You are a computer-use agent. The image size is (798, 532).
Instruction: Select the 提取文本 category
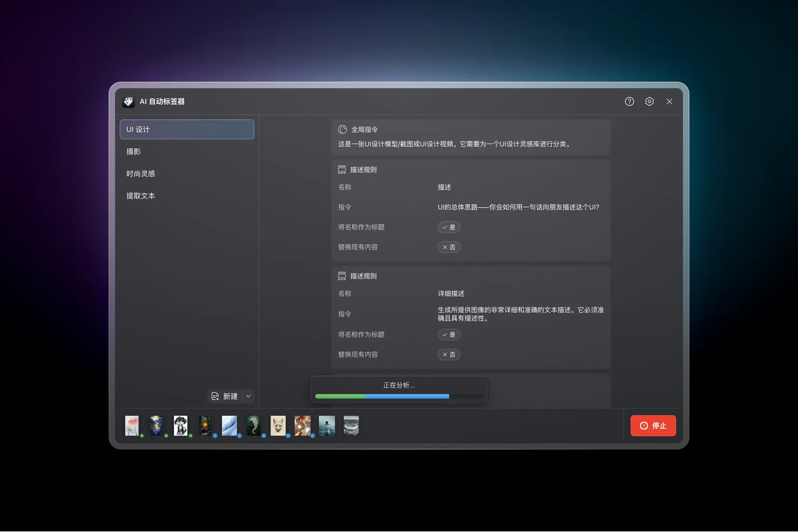point(141,196)
